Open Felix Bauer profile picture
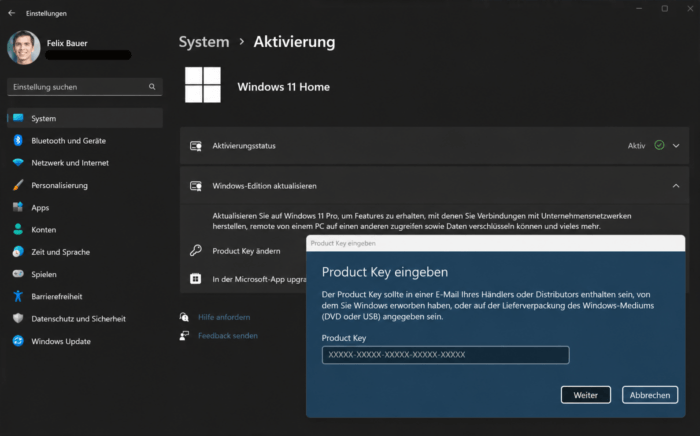 [x=24, y=47]
